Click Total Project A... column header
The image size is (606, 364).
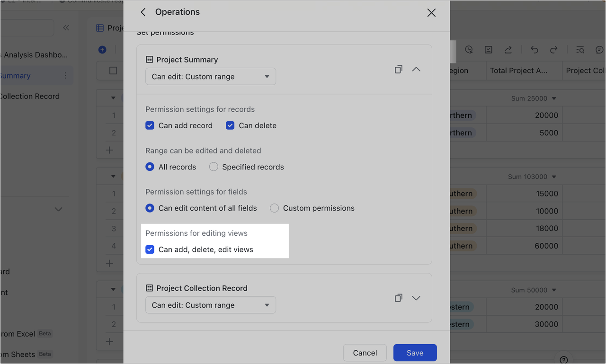point(524,71)
